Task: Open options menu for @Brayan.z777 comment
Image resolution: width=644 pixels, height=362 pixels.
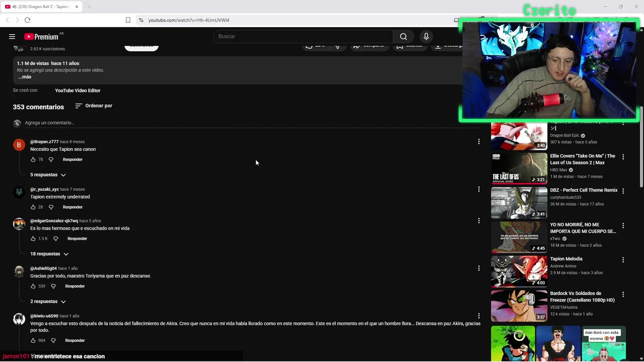Action: pos(478,142)
